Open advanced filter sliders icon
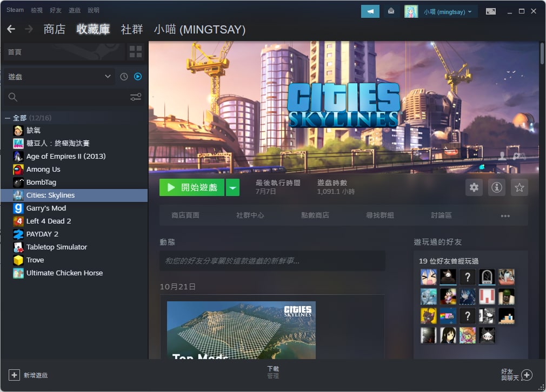Image resolution: width=546 pixels, height=392 pixels. click(136, 97)
